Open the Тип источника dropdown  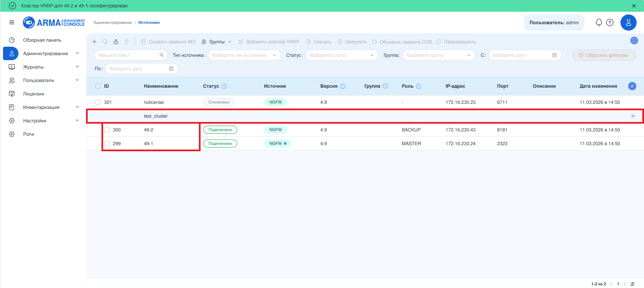pyautogui.click(x=245, y=55)
